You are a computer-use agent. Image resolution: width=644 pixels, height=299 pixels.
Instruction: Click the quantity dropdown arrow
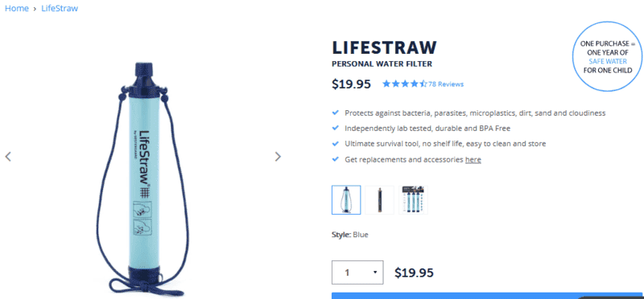coord(375,272)
